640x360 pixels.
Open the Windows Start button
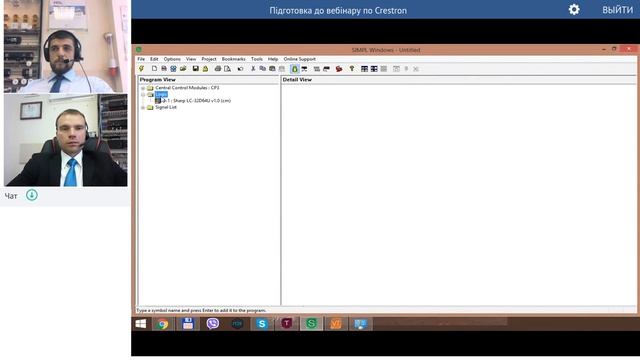click(141, 324)
